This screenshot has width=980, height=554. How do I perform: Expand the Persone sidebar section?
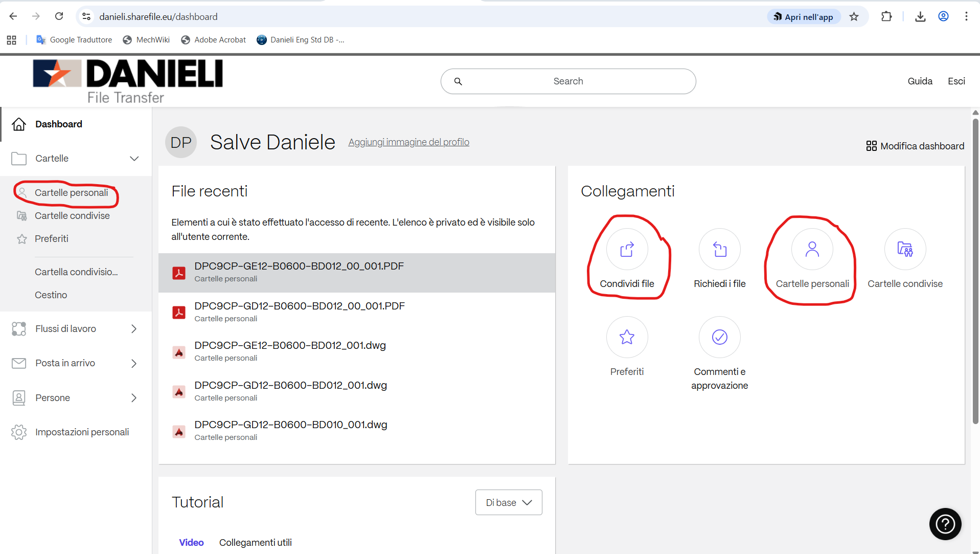[x=134, y=398]
